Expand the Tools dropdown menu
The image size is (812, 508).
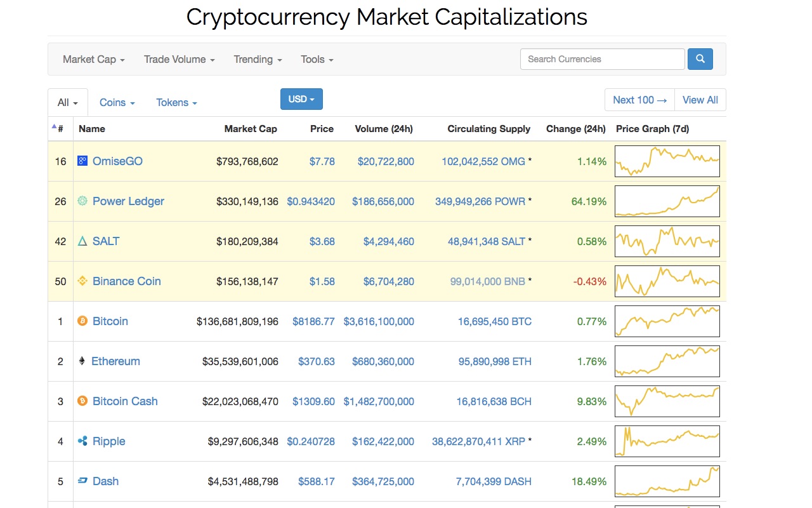(x=316, y=59)
